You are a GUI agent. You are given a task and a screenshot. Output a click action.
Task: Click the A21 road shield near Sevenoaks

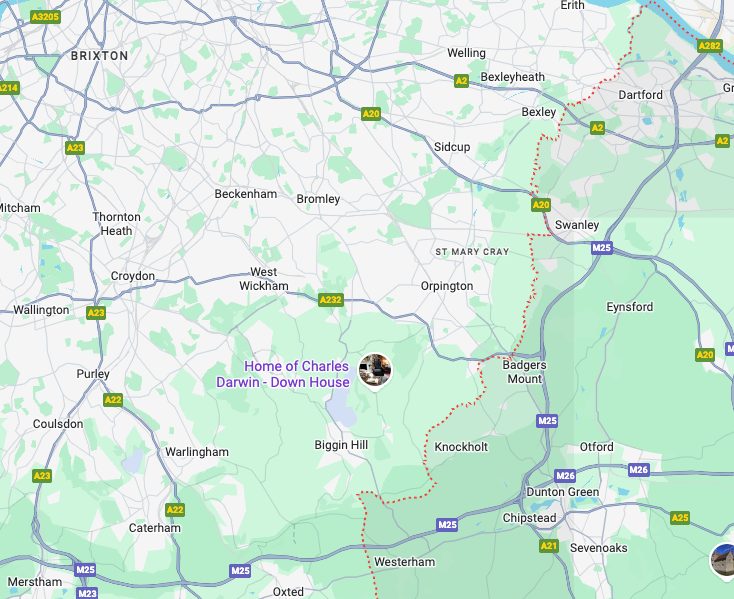tap(549, 546)
